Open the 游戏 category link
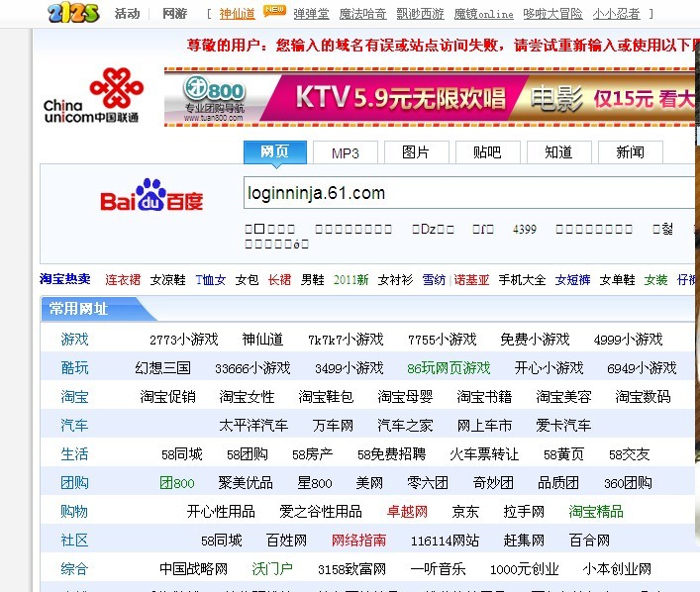Screen dimensions: 700x592 [x=74, y=340]
